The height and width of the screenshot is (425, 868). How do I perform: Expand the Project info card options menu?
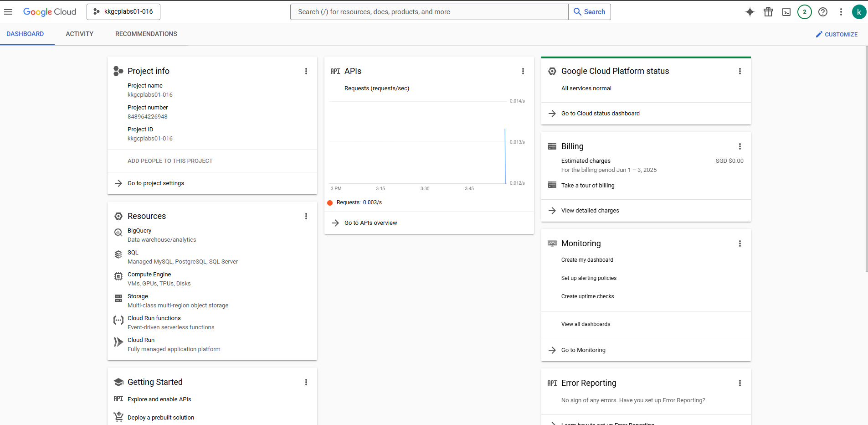(x=306, y=71)
